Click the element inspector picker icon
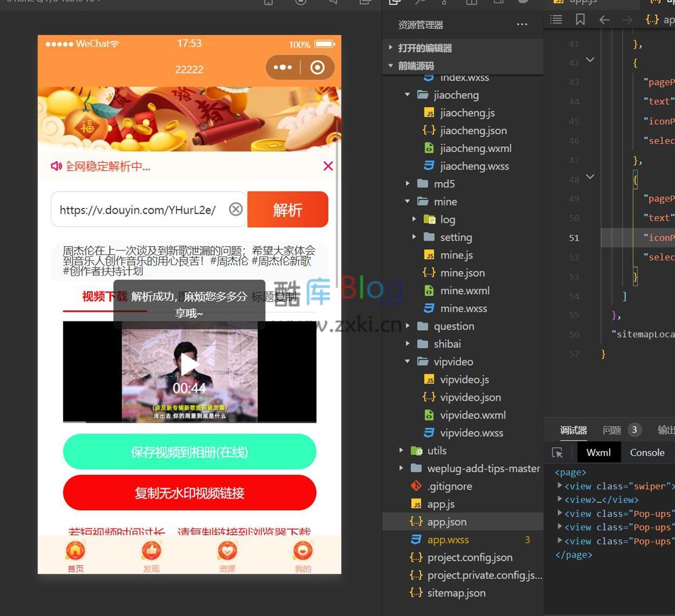Viewport: 675px width, 616px height. point(557,453)
